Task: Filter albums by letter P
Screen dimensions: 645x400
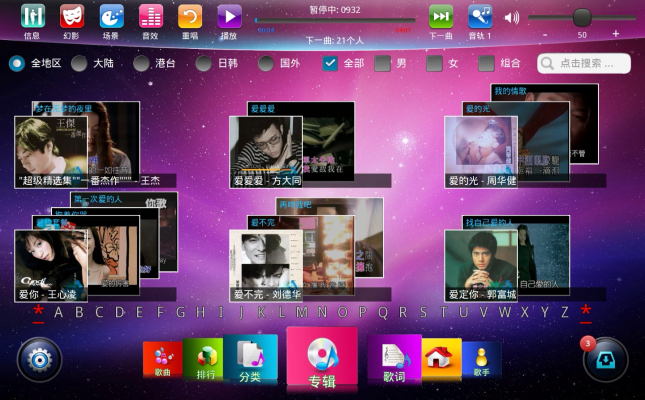Action: point(362,312)
